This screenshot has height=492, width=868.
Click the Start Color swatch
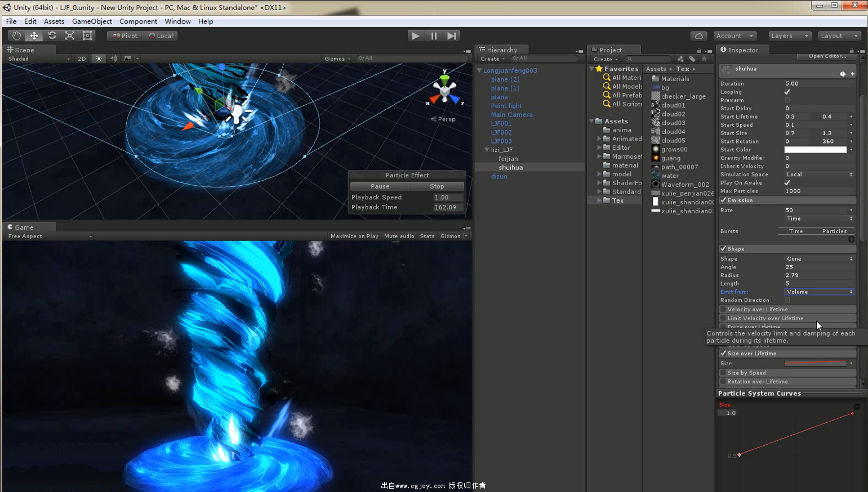(x=816, y=150)
